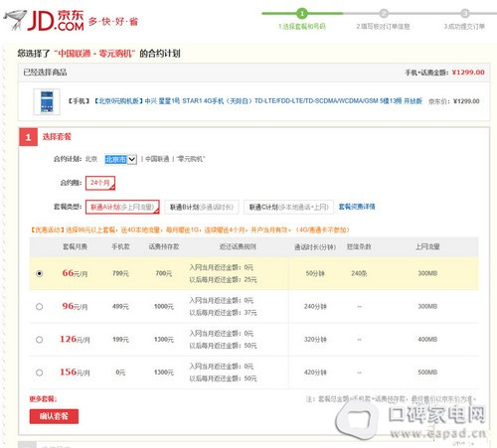Click the red step number 1 badge

[28, 137]
